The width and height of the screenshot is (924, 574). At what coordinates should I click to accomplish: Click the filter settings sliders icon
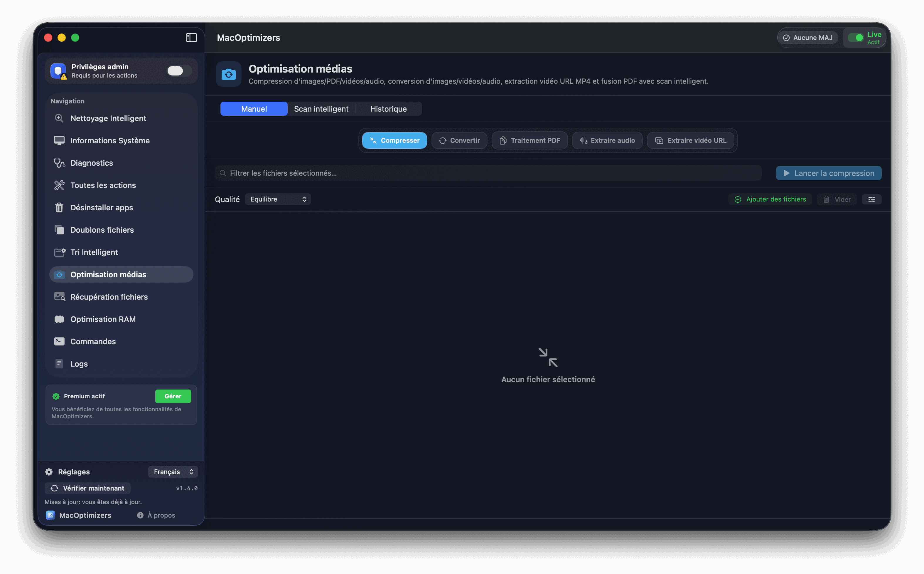click(871, 199)
